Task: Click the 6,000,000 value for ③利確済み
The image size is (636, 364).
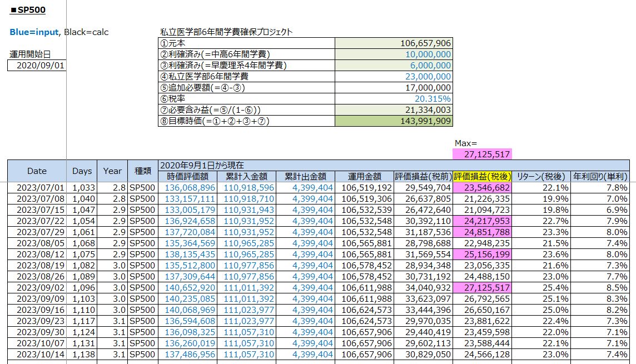Action: tap(394, 66)
